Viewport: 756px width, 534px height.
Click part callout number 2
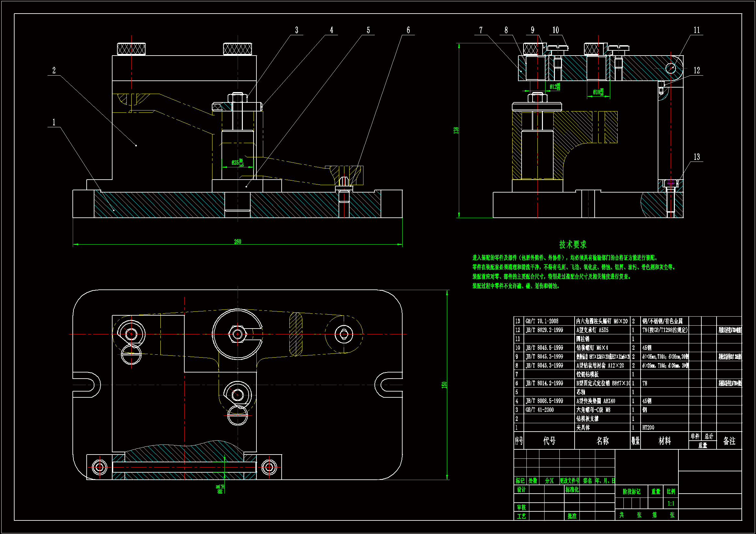pos(54,70)
